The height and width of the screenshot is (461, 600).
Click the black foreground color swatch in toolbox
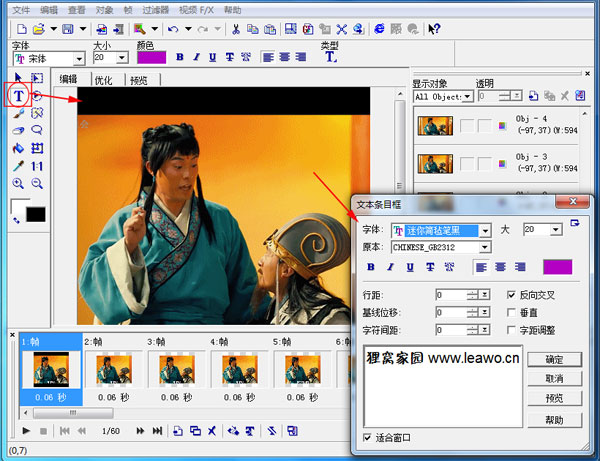36,215
